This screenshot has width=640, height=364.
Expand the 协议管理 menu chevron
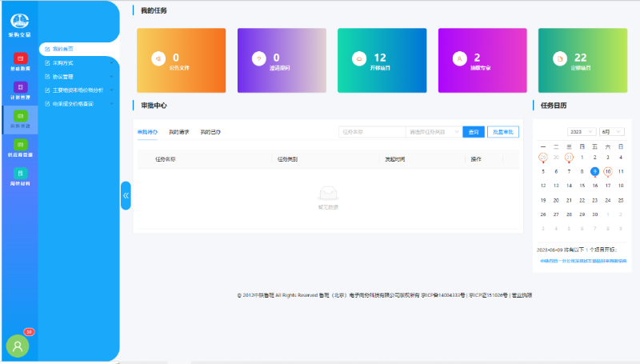111,77
